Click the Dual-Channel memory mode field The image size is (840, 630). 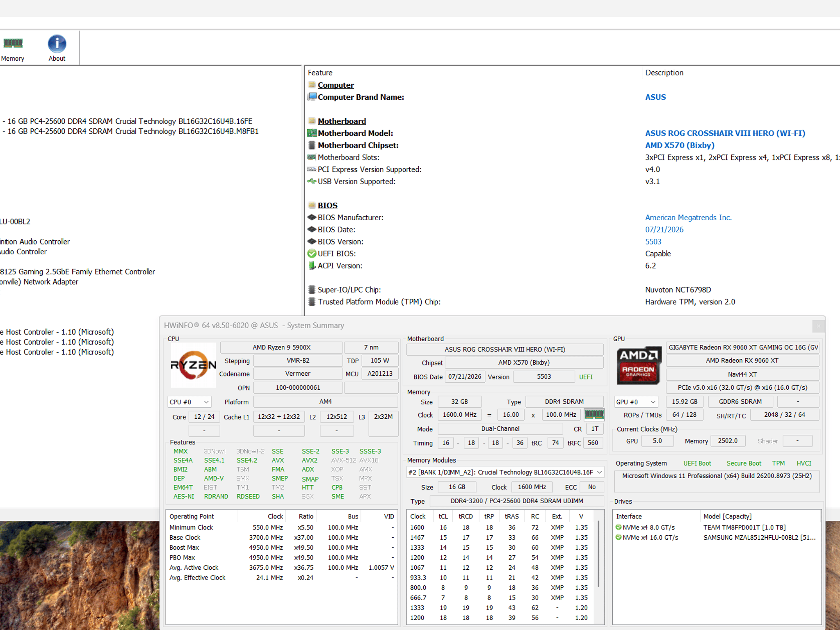click(500, 429)
